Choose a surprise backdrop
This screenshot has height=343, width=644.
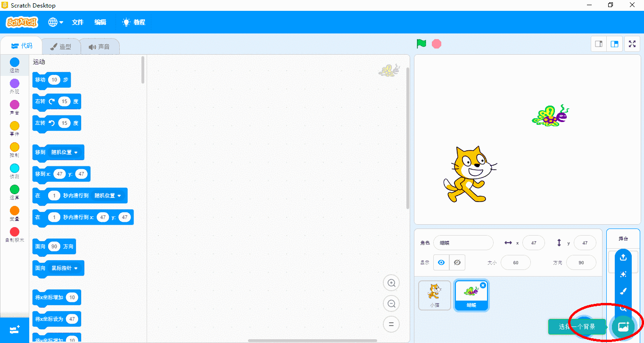(623, 274)
